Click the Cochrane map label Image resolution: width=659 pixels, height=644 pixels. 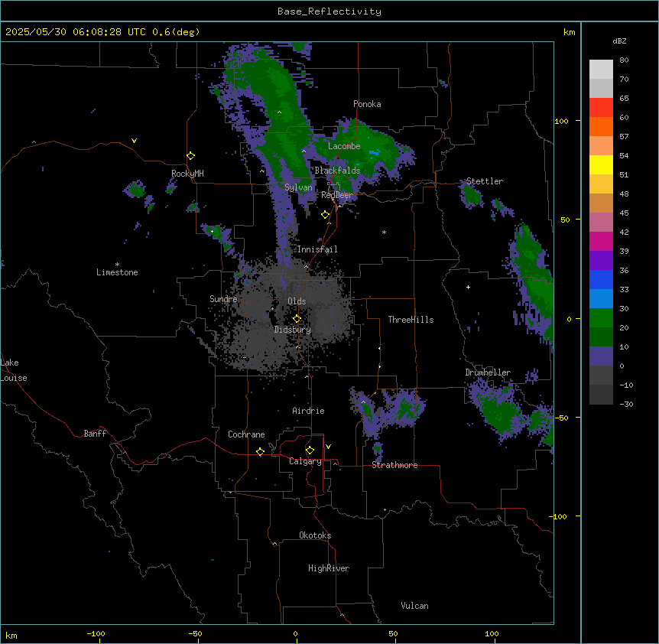click(246, 434)
